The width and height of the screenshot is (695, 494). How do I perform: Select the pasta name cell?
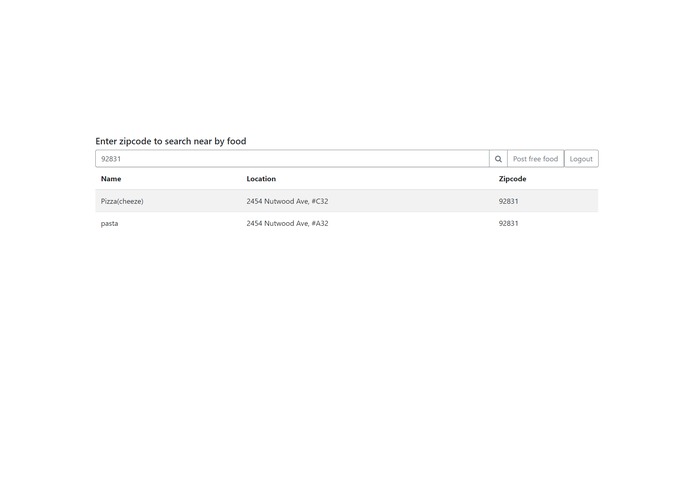(x=109, y=223)
